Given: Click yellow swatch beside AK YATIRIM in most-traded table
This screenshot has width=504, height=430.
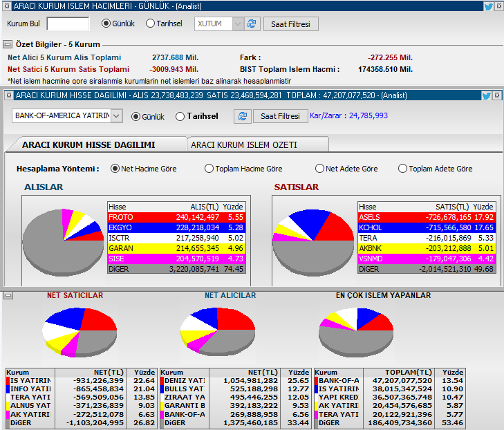Looking at the screenshot, I should 316,406.
